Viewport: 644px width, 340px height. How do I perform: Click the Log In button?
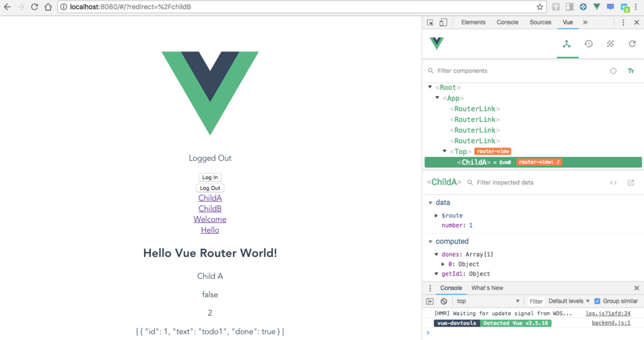210,177
